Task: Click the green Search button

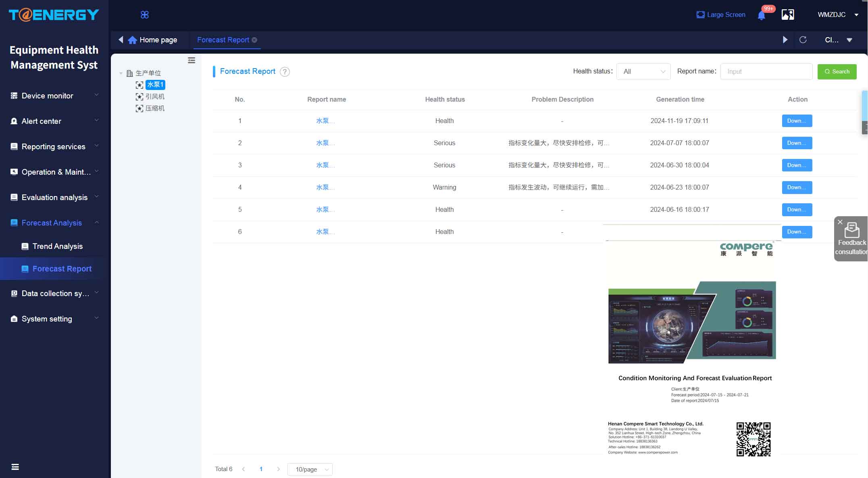Action: pyautogui.click(x=837, y=71)
